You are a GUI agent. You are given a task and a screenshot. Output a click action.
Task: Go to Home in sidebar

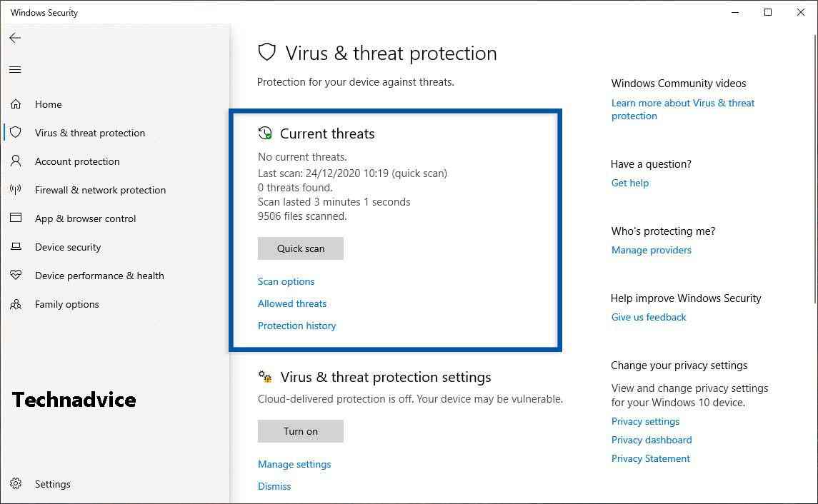tap(48, 104)
